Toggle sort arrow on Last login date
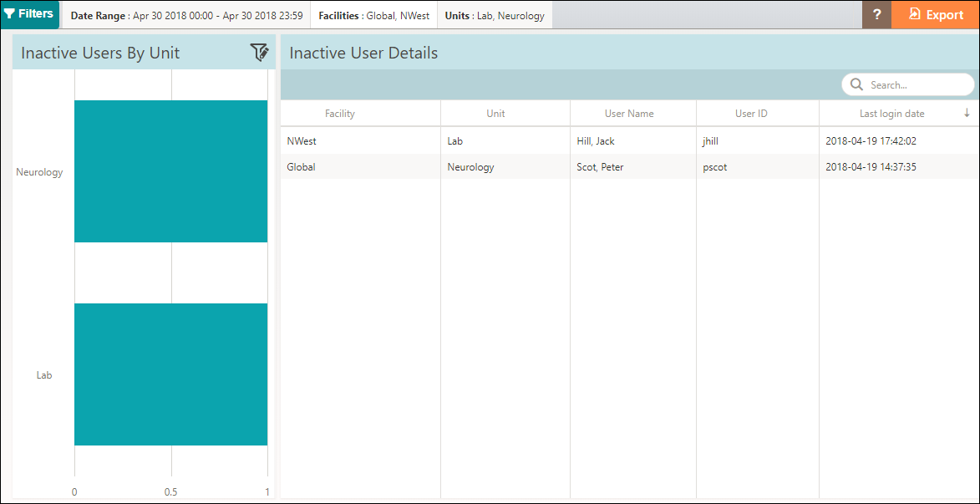Viewport: 980px width, 504px height. coord(967,114)
